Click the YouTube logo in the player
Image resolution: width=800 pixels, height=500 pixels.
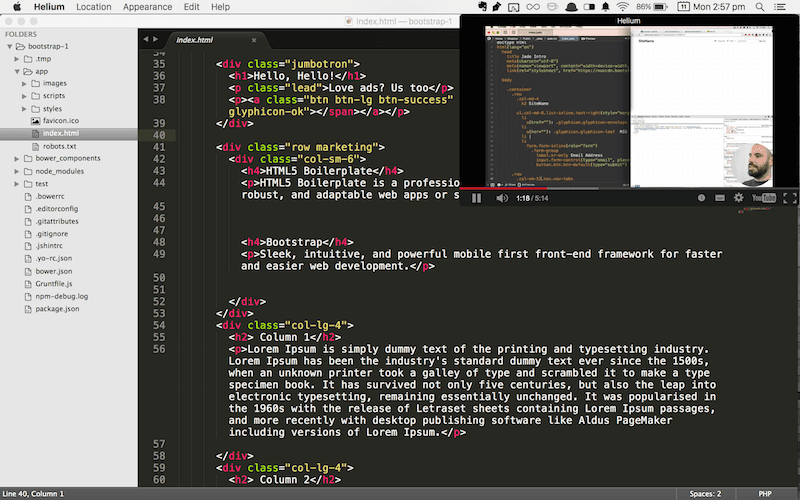pyautogui.click(x=764, y=198)
